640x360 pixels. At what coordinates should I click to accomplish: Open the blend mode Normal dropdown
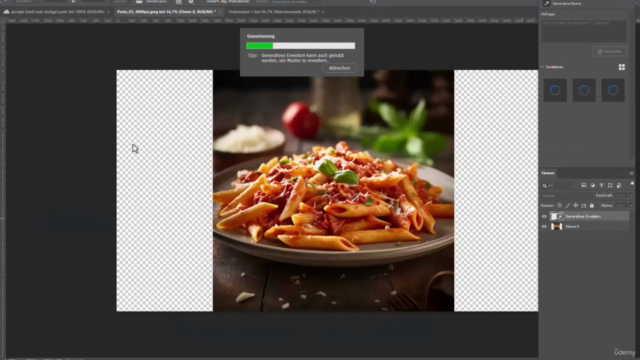pos(567,196)
